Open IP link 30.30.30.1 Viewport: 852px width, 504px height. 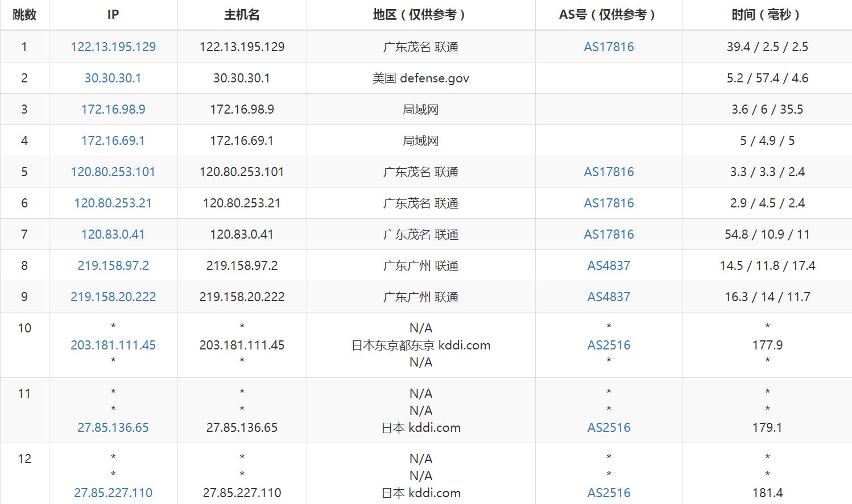click(113, 78)
